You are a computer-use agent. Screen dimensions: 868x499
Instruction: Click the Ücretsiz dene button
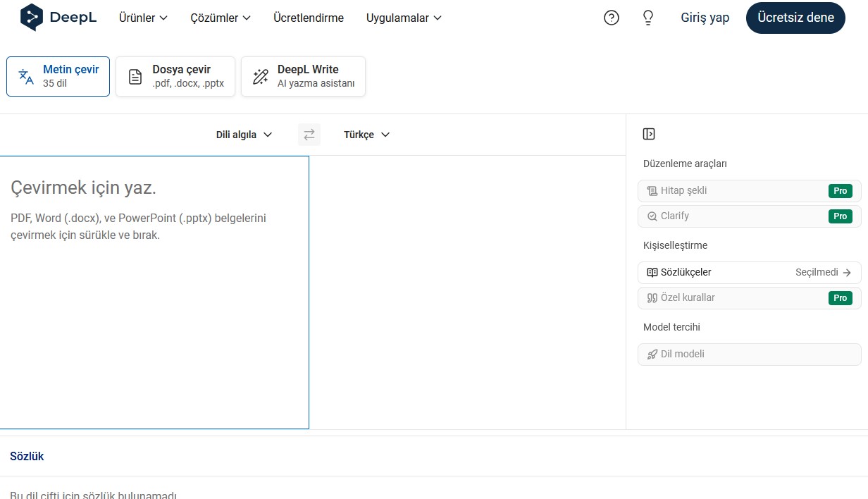795,18
